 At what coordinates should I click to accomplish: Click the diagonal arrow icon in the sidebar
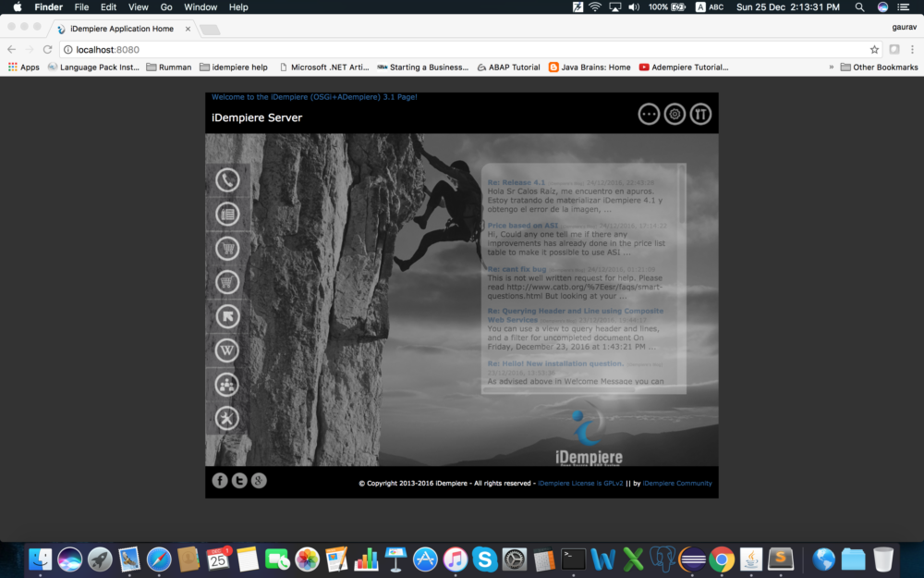(227, 316)
